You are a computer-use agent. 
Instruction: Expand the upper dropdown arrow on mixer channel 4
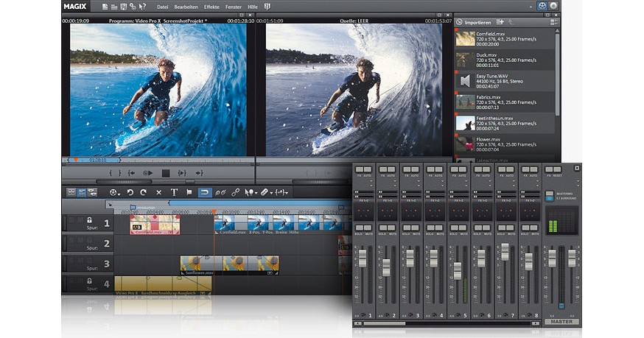tap(442, 180)
